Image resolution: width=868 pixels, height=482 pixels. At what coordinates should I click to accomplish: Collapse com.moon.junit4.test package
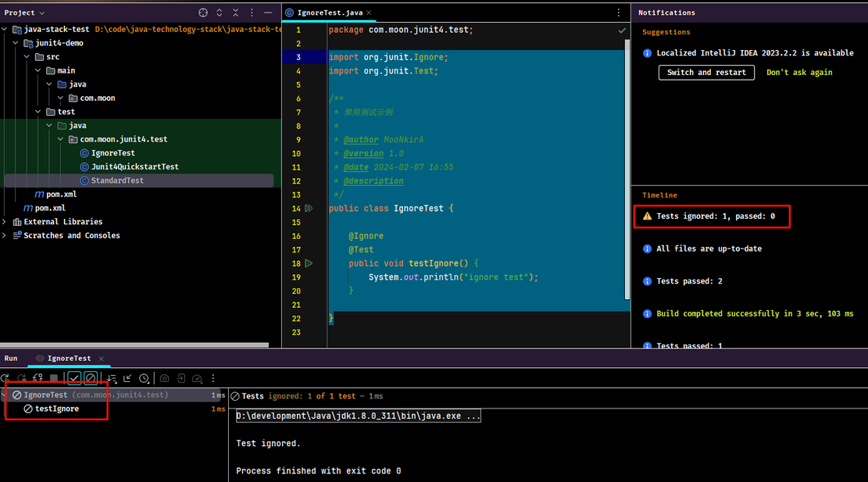[x=60, y=140]
